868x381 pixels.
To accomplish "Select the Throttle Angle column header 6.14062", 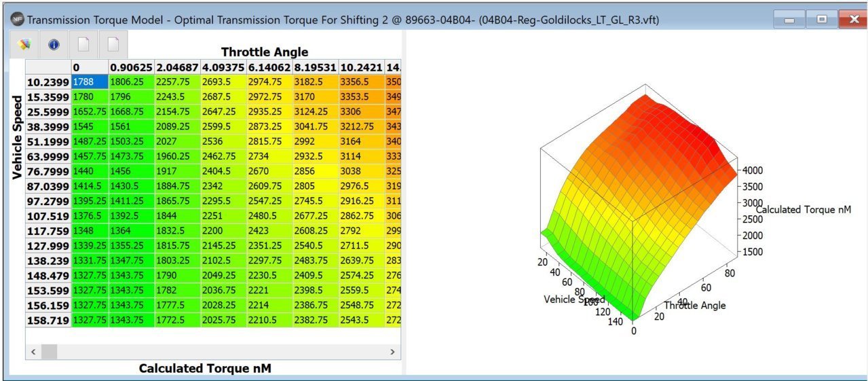I will click(269, 68).
